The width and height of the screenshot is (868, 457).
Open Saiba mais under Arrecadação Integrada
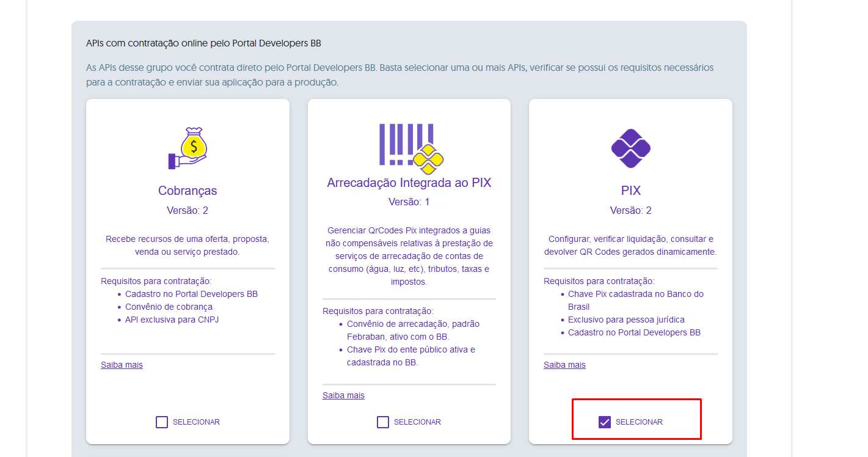(343, 396)
